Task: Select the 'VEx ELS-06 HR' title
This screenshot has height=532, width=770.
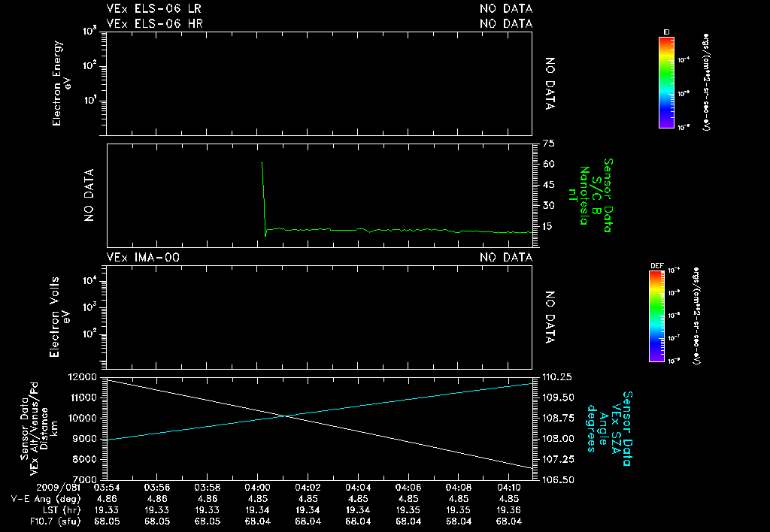Action: [155, 23]
